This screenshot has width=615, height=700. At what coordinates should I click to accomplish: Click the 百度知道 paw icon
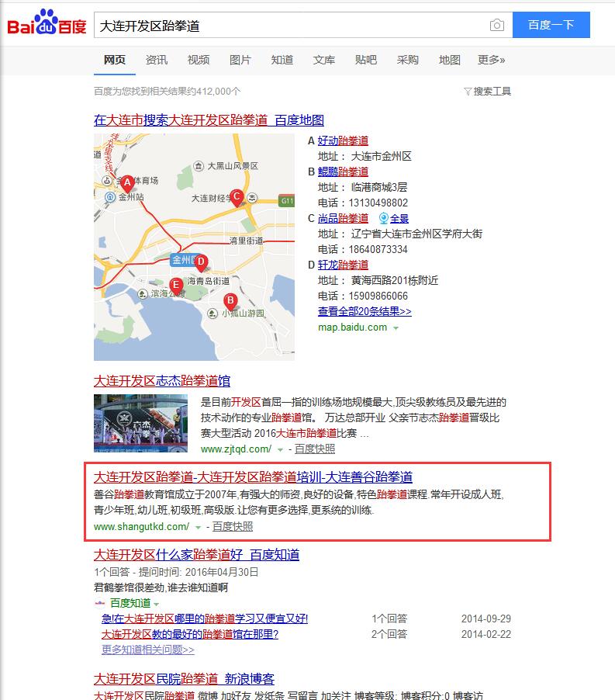pos(100,603)
